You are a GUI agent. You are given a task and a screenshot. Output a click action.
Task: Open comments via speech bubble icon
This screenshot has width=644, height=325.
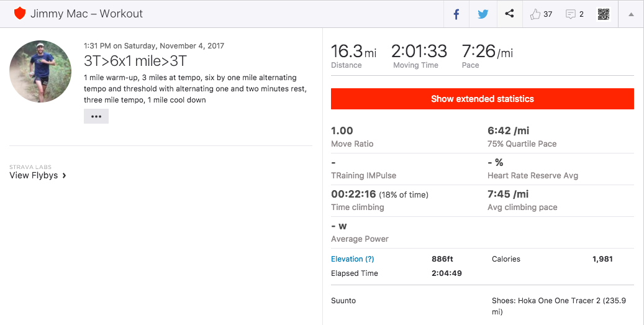click(x=570, y=14)
